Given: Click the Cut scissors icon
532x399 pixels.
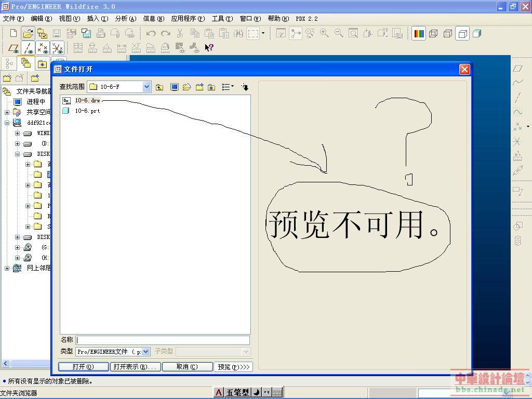Looking at the screenshot, I should pyautogui.click(x=180, y=33).
